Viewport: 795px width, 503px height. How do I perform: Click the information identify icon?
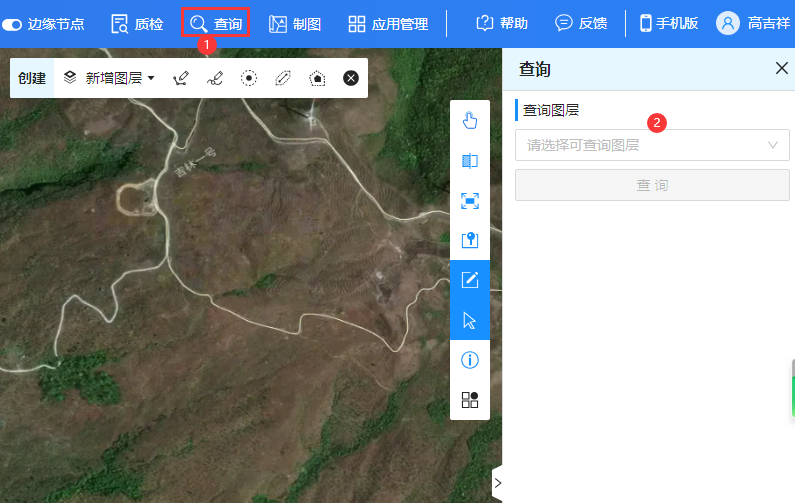pyautogui.click(x=470, y=360)
